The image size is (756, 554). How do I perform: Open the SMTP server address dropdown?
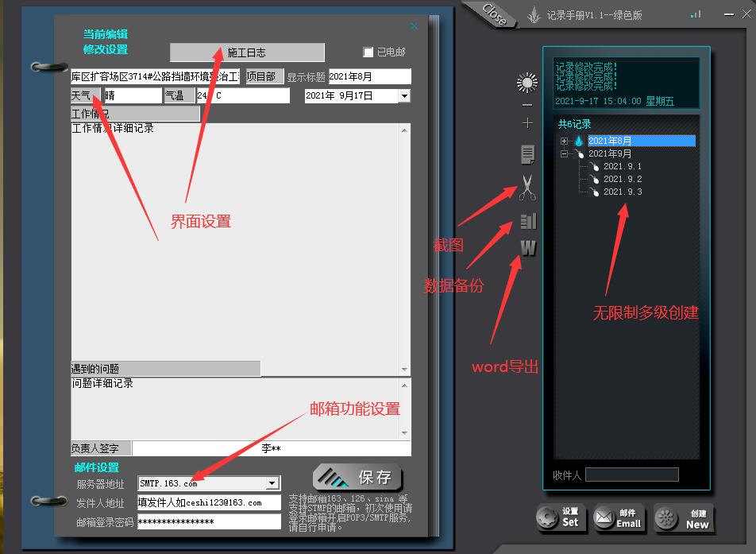[x=272, y=483]
